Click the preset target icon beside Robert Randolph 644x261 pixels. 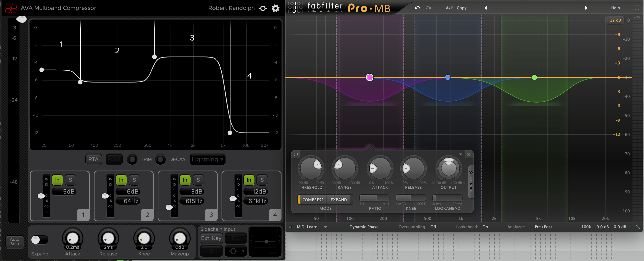click(x=263, y=8)
